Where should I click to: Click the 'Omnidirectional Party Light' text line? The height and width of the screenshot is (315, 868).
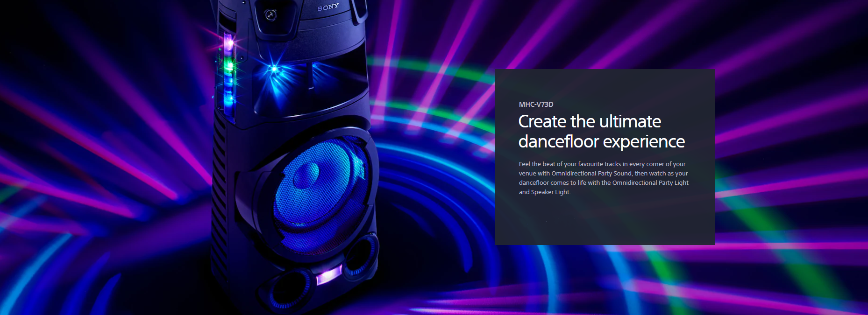[603, 183]
